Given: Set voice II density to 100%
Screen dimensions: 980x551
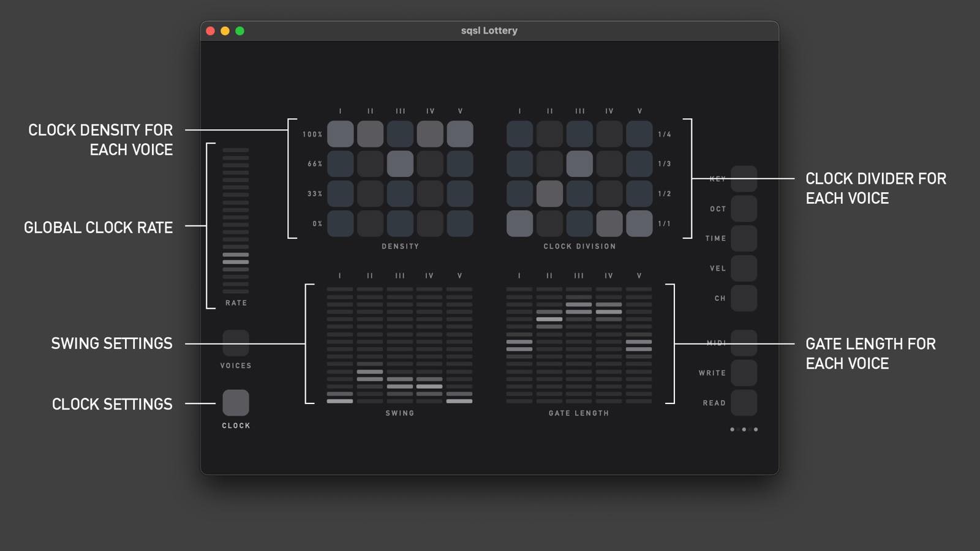Looking at the screenshot, I should click(370, 134).
